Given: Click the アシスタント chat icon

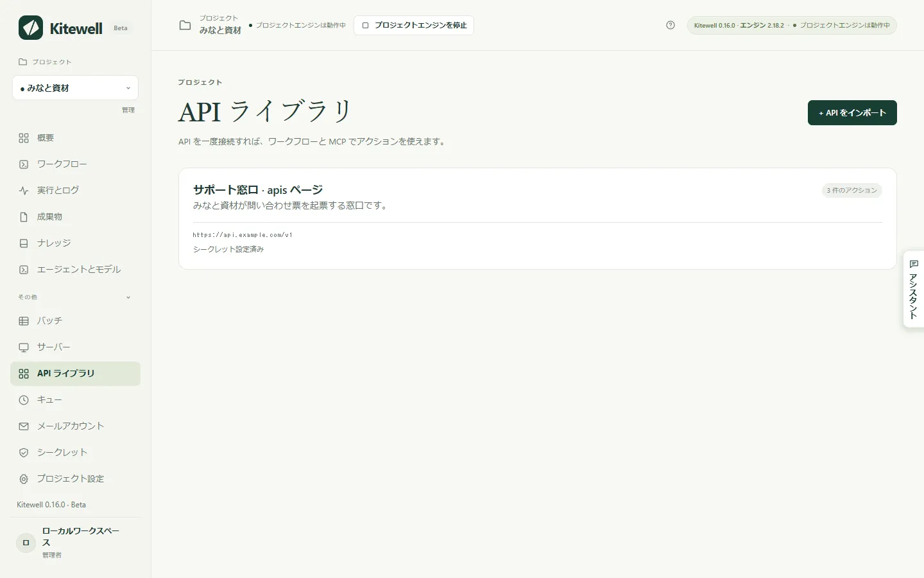Looking at the screenshot, I should coord(914,264).
